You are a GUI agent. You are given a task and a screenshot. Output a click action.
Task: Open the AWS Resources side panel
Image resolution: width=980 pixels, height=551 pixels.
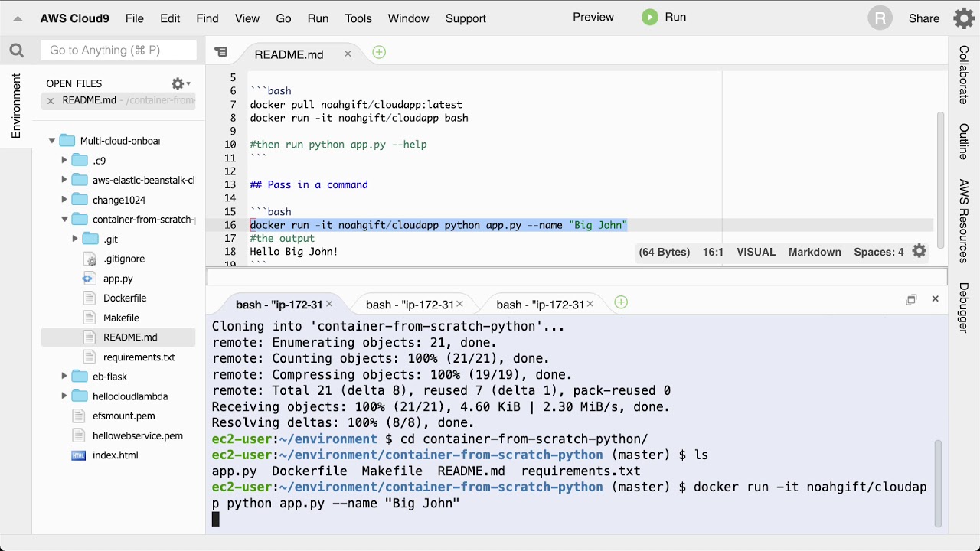[x=964, y=221]
